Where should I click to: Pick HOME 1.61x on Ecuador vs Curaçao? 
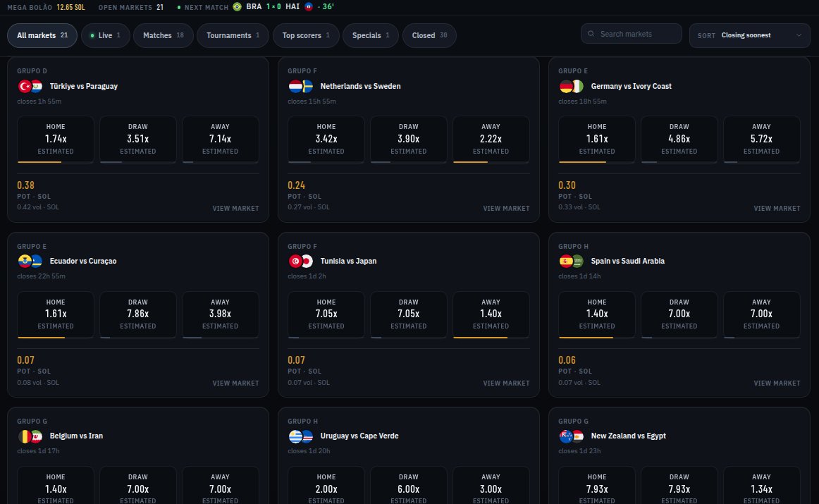[56, 314]
